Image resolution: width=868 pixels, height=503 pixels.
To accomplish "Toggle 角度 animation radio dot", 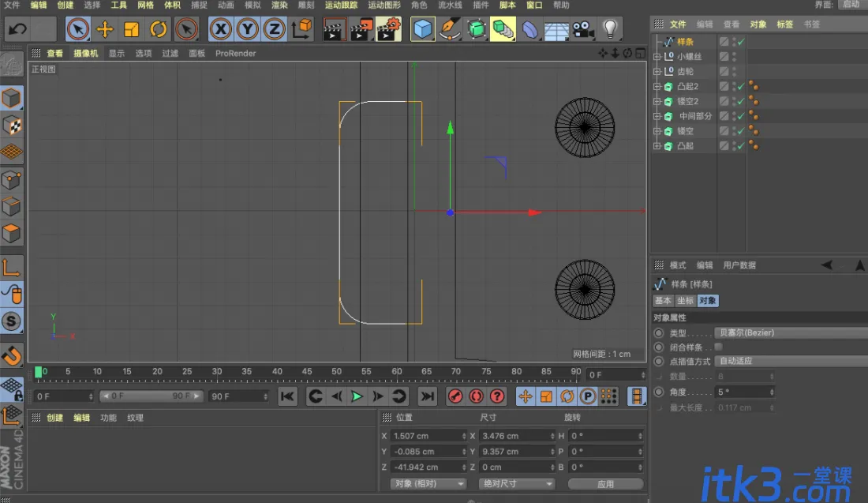I will (x=659, y=392).
